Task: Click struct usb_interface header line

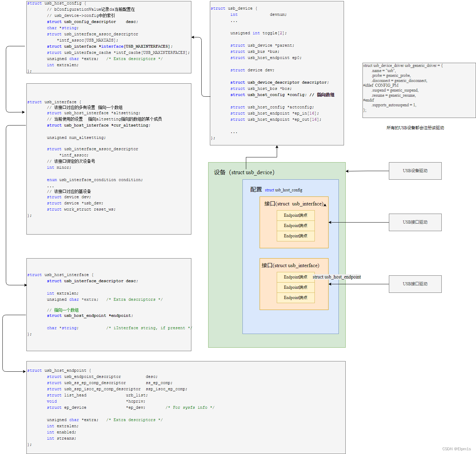Action: [x=54, y=102]
